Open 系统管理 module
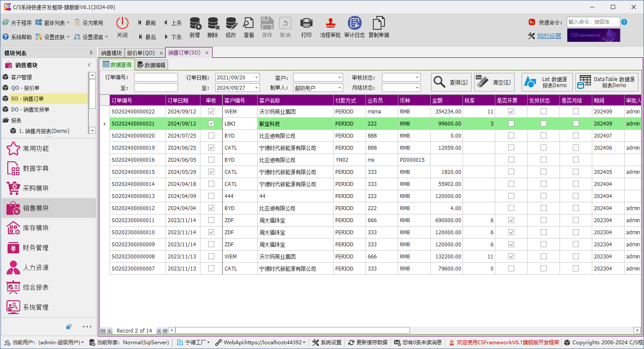The image size is (644, 349). pyautogui.click(x=49, y=308)
